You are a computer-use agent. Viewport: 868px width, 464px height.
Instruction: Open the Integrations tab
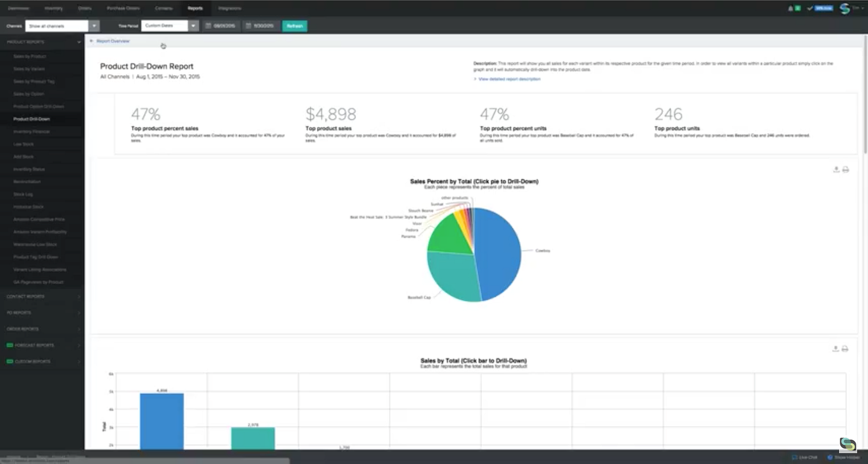pos(229,8)
